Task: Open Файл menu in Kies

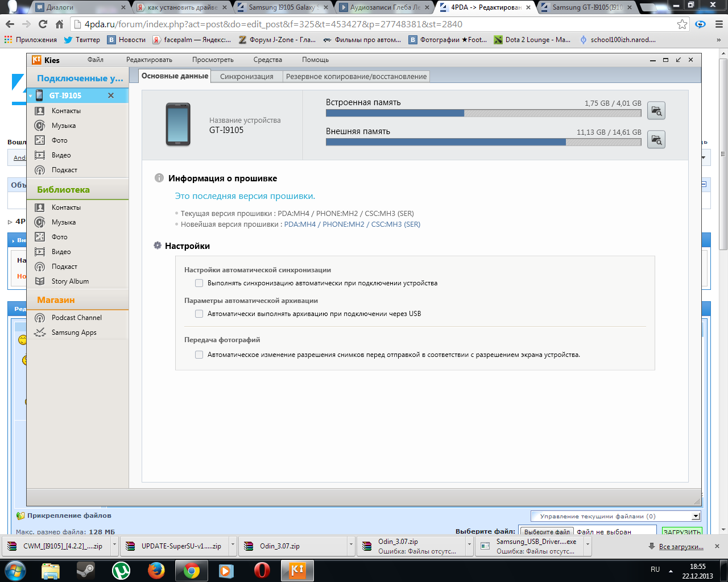Action: pyautogui.click(x=96, y=60)
